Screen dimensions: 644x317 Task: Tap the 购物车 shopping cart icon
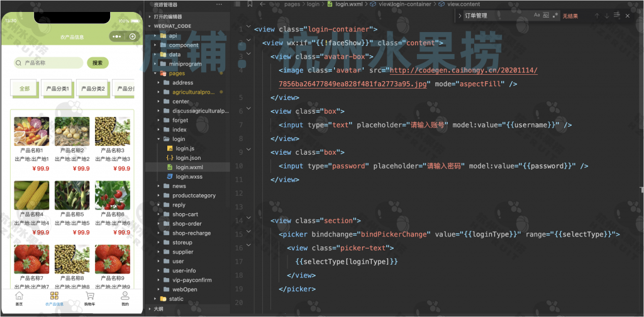pyautogui.click(x=90, y=298)
